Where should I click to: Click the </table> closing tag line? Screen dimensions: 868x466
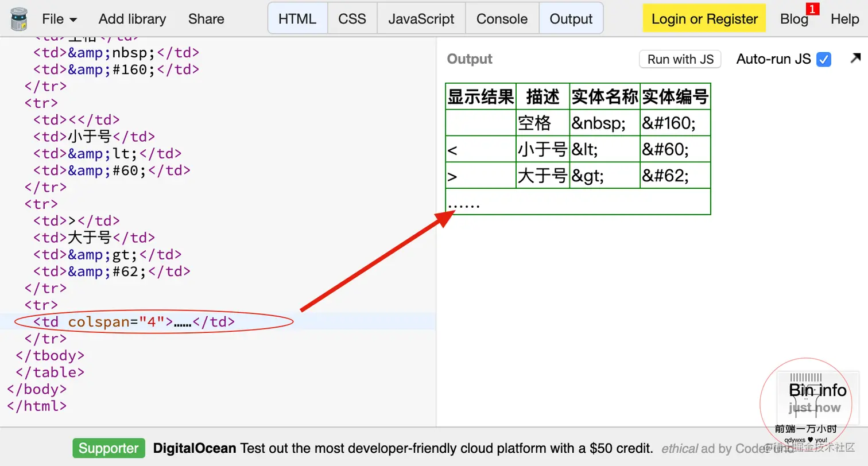click(x=50, y=372)
